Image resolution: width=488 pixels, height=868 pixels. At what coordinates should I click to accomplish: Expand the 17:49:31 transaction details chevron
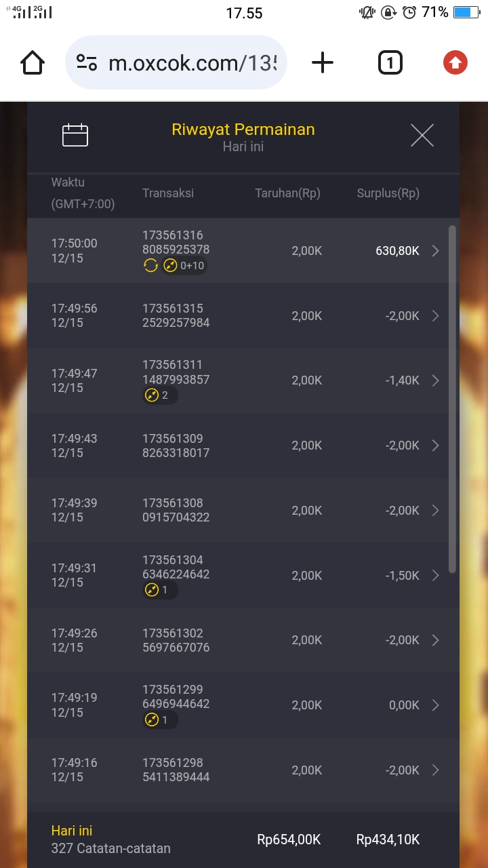tap(436, 576)
